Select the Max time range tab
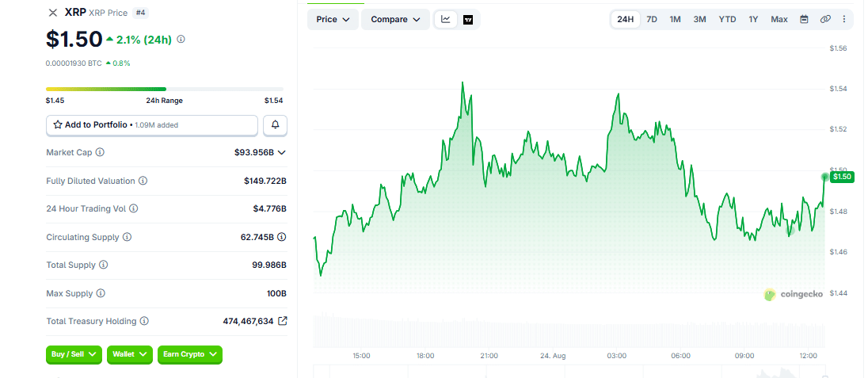Screen dimensions: 868x378 click(x=779, y=19)
